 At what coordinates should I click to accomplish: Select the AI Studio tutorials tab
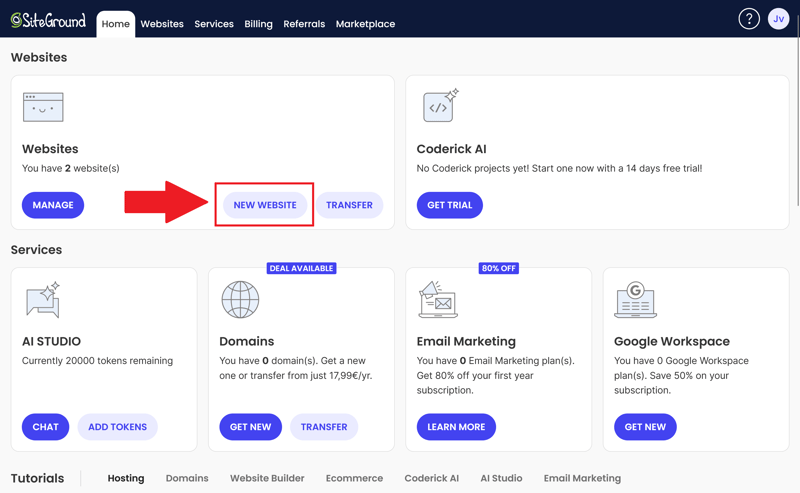[x=502, y=478]
